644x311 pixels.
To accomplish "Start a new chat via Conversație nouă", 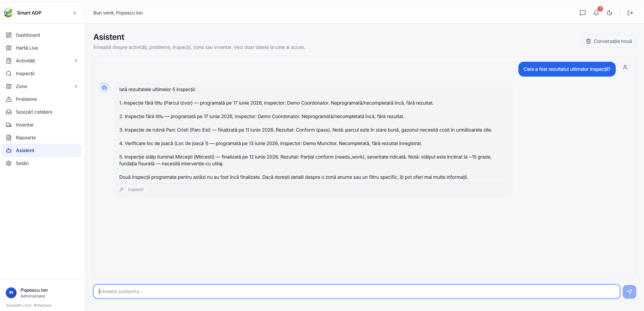I will 609,41.
